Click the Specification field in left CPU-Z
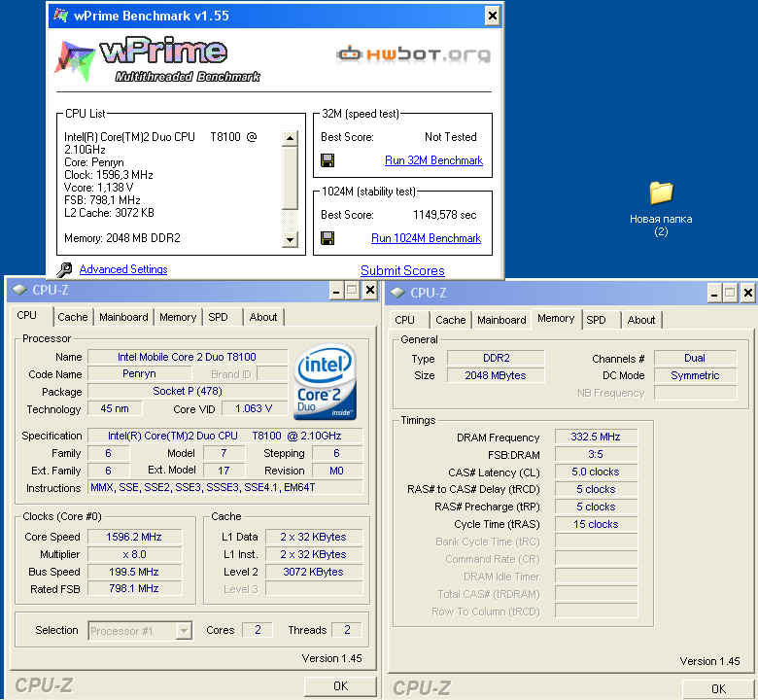 (225, 436)
